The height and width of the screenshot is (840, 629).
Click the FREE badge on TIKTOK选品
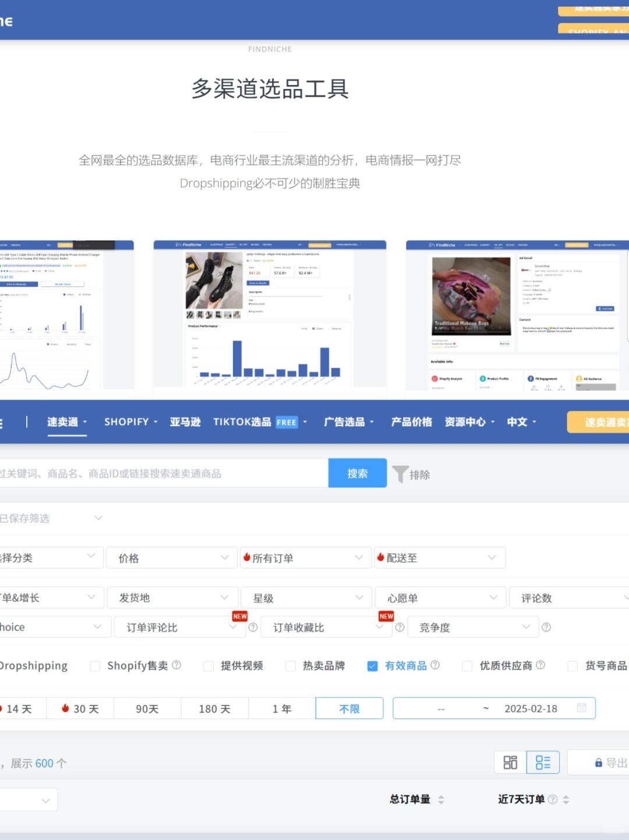pos(287,423)
